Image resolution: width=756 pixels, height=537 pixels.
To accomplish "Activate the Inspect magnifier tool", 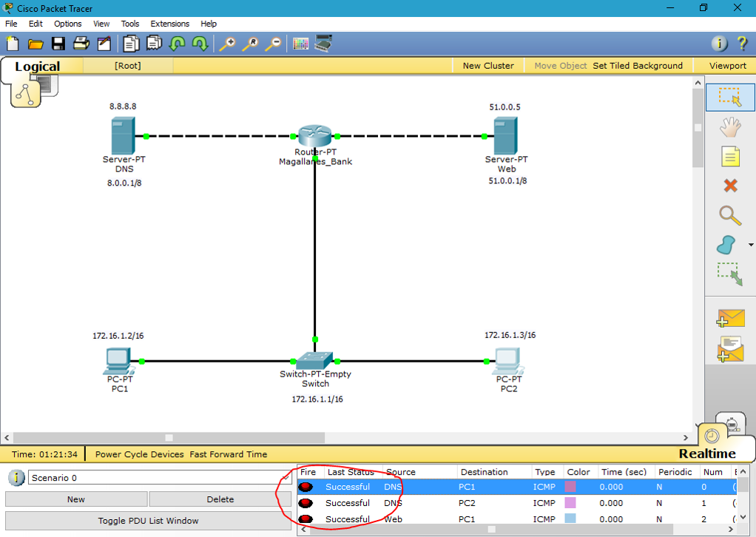I will pyautogui.click(x=730, y=215).
